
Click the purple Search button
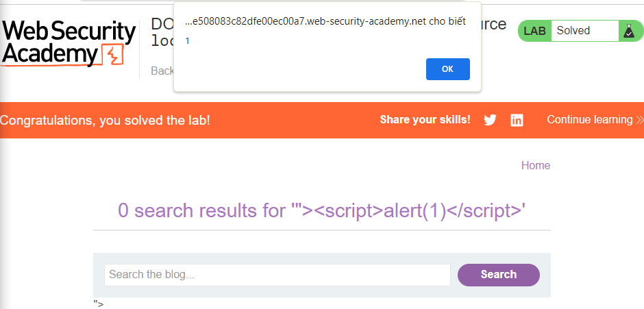pos(498,275)
